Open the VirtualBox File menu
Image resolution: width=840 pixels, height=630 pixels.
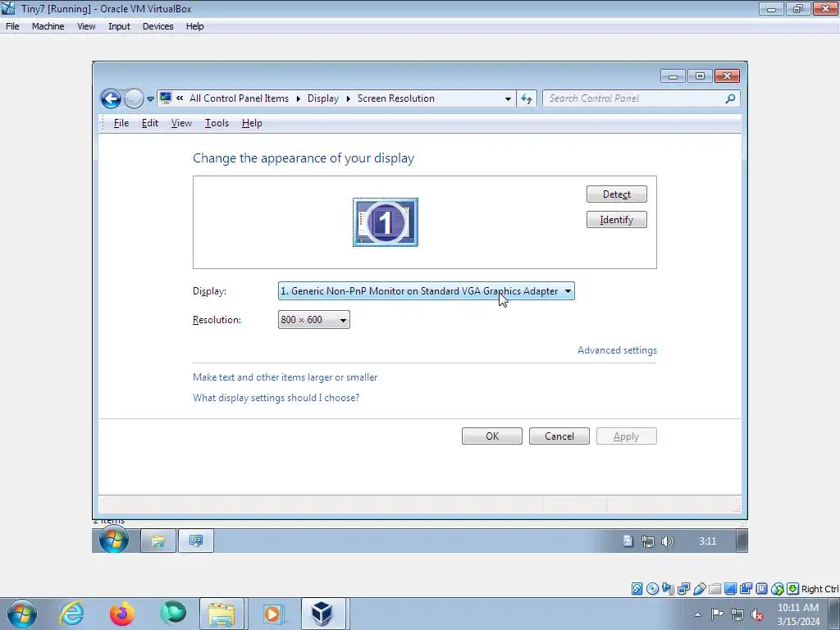pos(12,26)
